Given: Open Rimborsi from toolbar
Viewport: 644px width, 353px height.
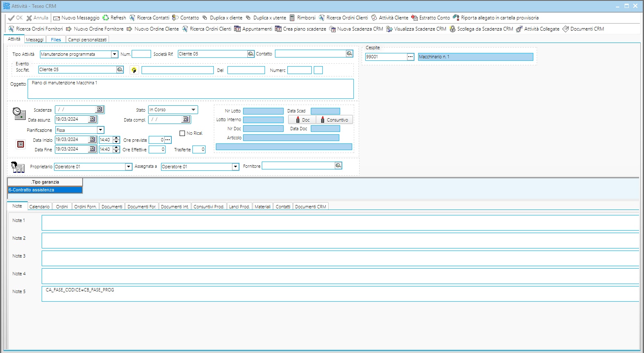Looking at the screenshot, I should 302,18.
